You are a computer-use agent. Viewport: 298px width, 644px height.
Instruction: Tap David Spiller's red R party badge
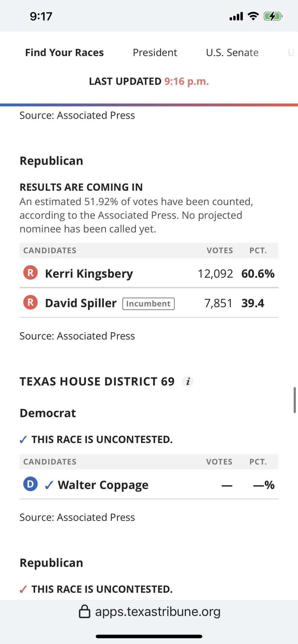click(x=30, y=302)
